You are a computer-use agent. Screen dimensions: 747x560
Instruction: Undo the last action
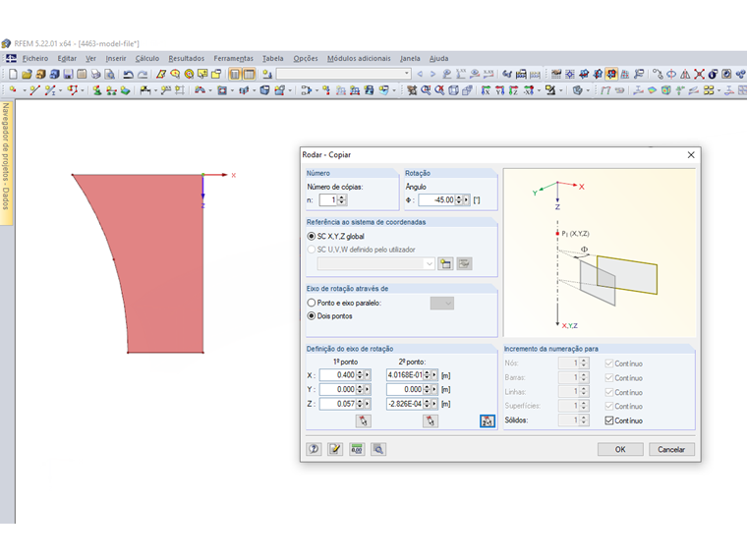(128, 74)
